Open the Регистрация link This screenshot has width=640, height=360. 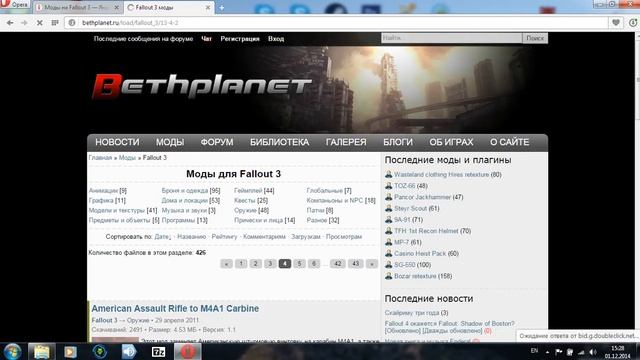[240, 39]
